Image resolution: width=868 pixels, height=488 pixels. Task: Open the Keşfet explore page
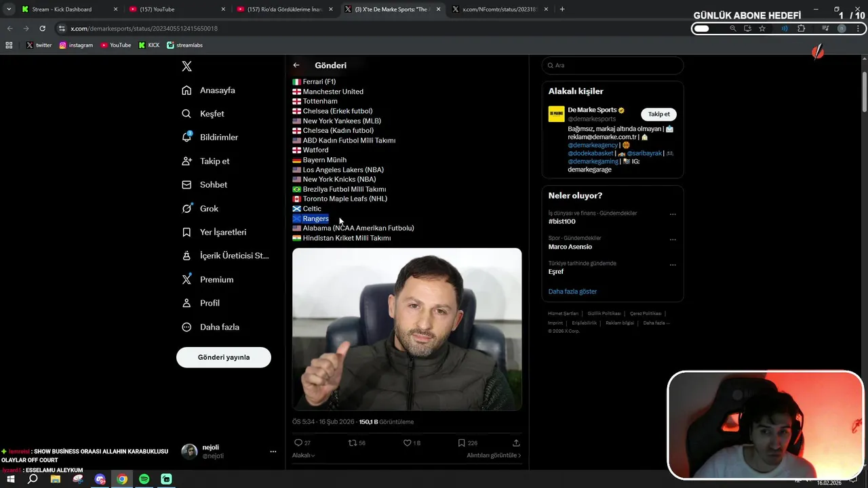(203, 114)
